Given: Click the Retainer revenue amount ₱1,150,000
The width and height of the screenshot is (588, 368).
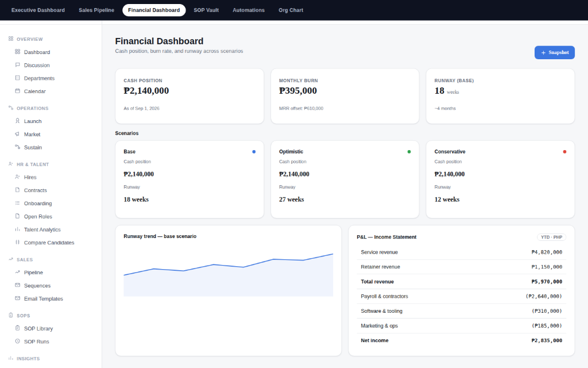Looking at the screenshot, I should click(x=547, y=267).
